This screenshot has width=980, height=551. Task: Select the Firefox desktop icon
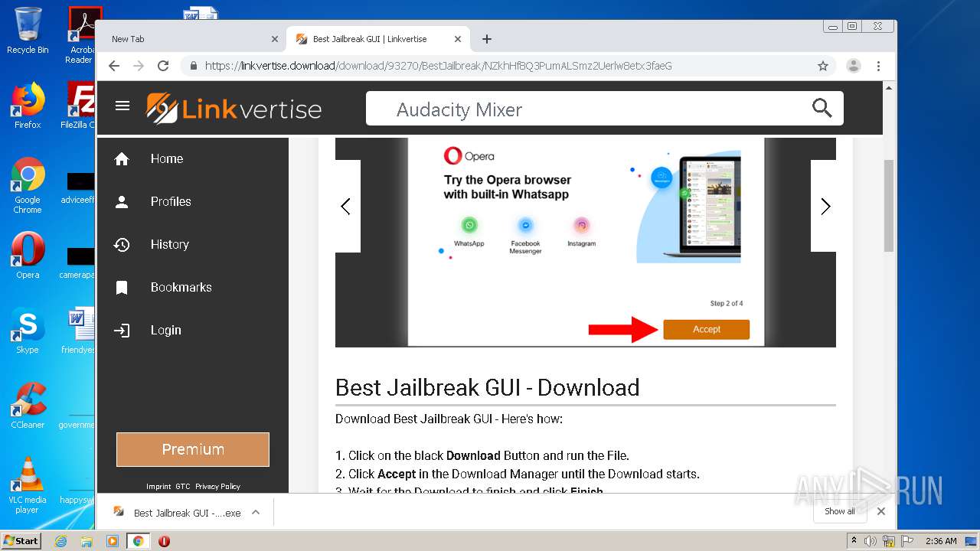28,106
